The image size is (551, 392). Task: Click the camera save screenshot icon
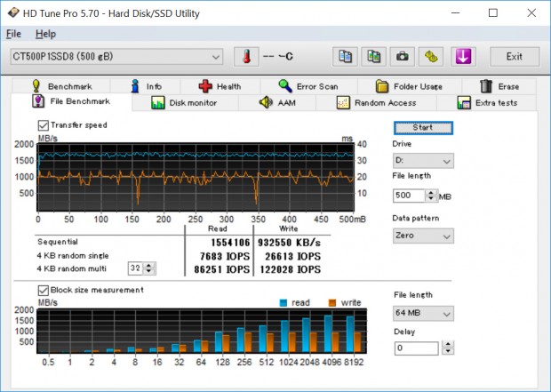pyautogui.click(x=403, y=57)
